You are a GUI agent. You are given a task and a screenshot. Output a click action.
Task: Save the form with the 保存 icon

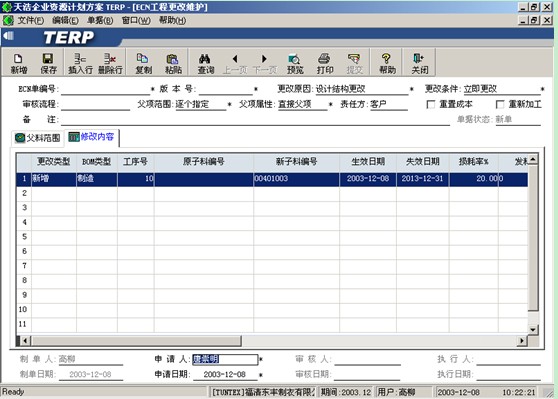point(48,63)
